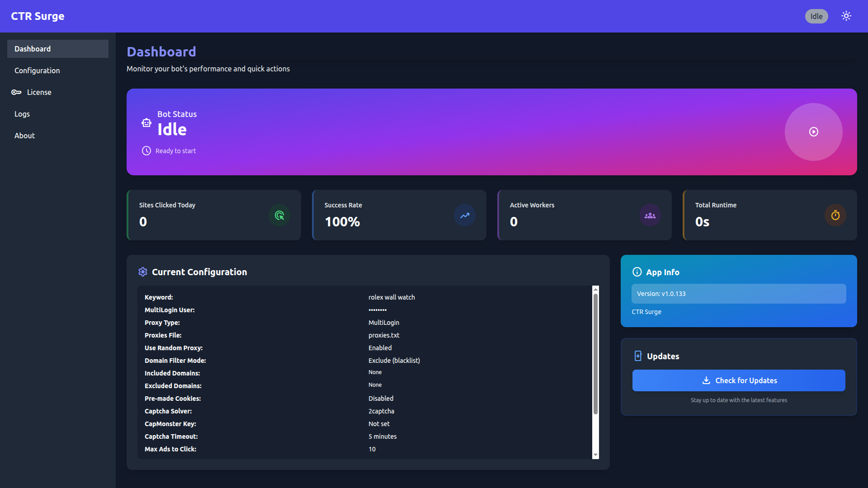Start the bot with the circular play button
868x488 pixels.
pos(813,131)
